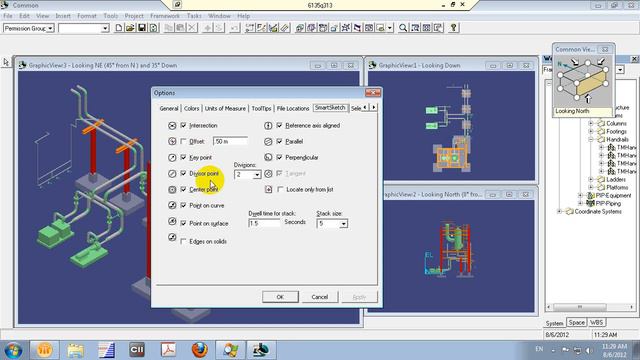640x360 pixels.
Task: Select the Space workspace explorer tab
Action: click(576, 322)
